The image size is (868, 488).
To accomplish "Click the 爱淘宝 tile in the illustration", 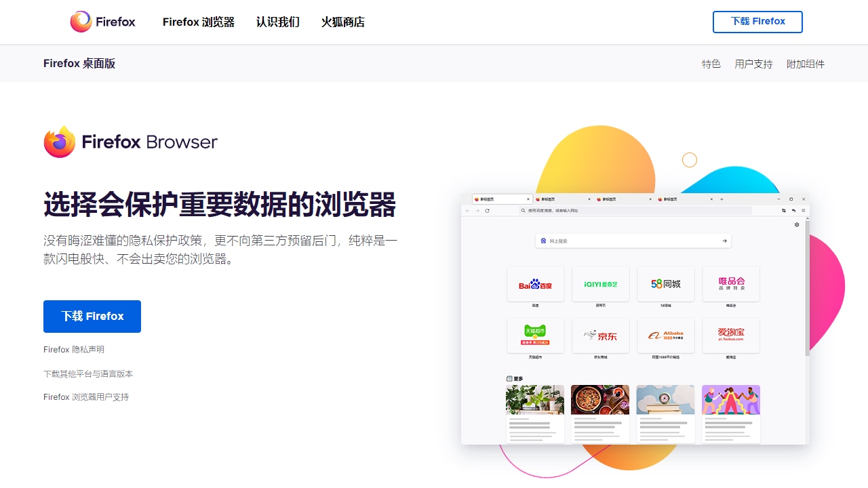I will 731,335.
